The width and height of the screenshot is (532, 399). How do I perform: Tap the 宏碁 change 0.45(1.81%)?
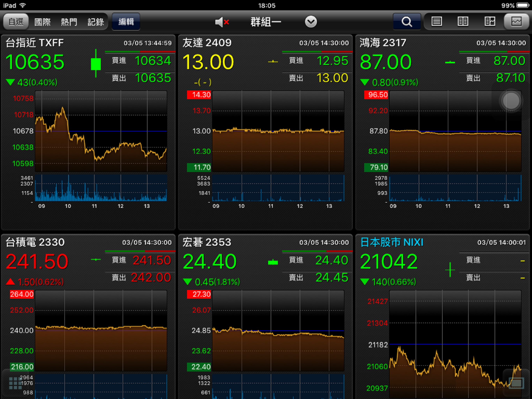pos(211,282)
